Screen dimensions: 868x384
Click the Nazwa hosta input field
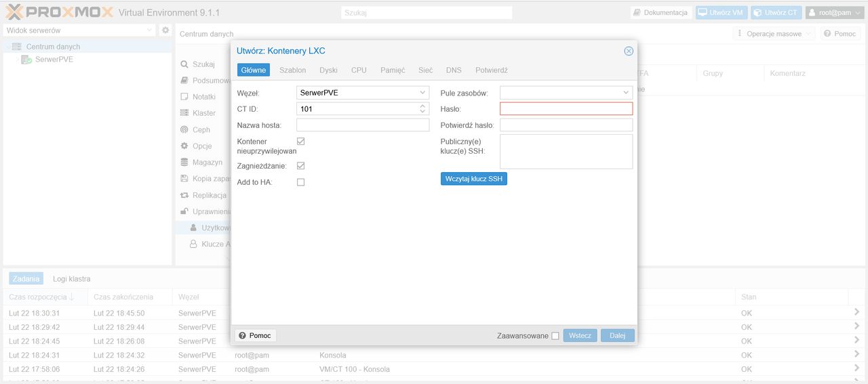[363, 125]
